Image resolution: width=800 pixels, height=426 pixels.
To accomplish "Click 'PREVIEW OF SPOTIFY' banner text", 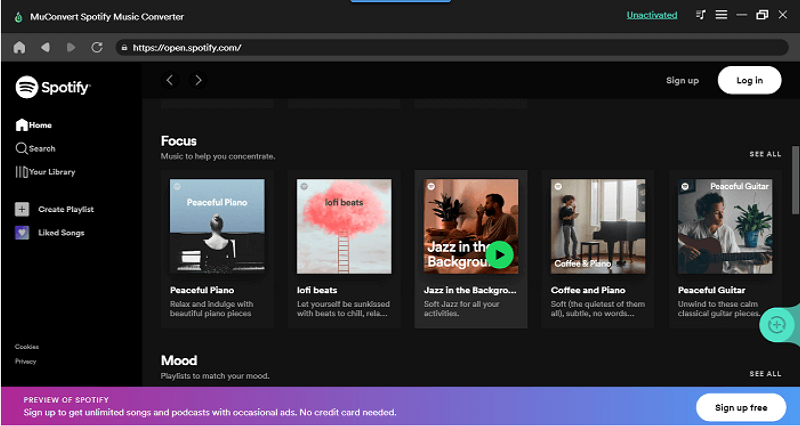I will pyautogui.click(x=66, y=400).
